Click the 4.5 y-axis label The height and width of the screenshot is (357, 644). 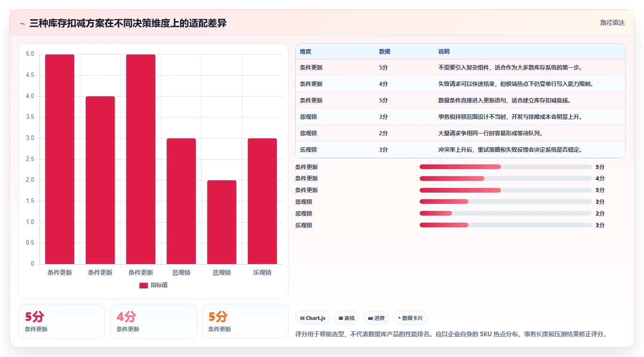[x=30, y=75]
